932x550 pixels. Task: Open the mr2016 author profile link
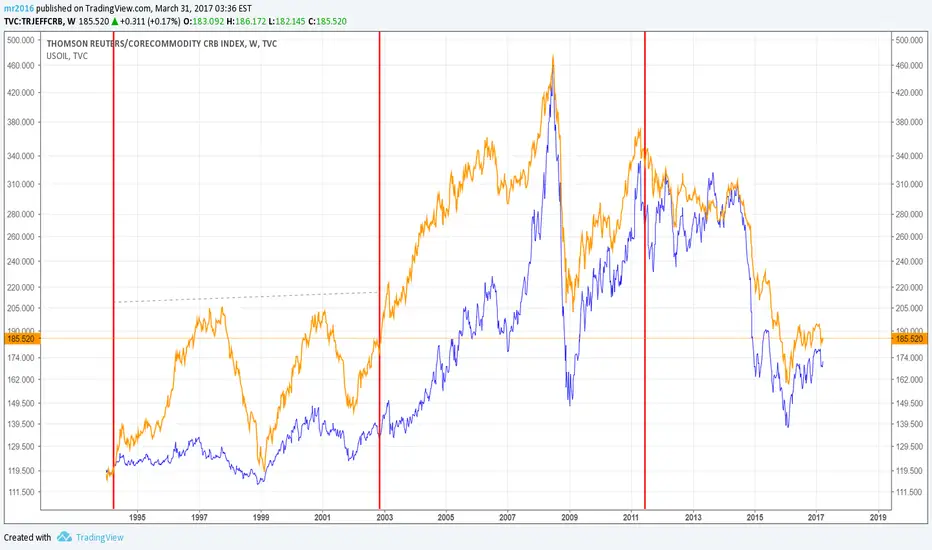click(x=19, y=8)
